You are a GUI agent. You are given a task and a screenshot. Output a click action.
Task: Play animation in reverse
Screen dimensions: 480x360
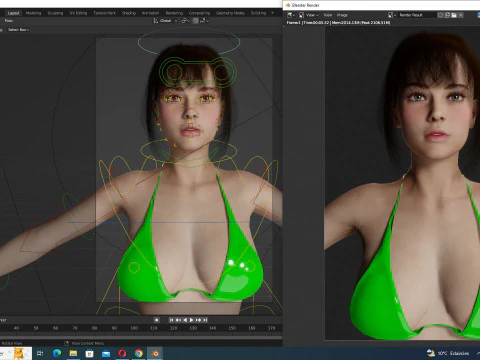coord(185,320)
